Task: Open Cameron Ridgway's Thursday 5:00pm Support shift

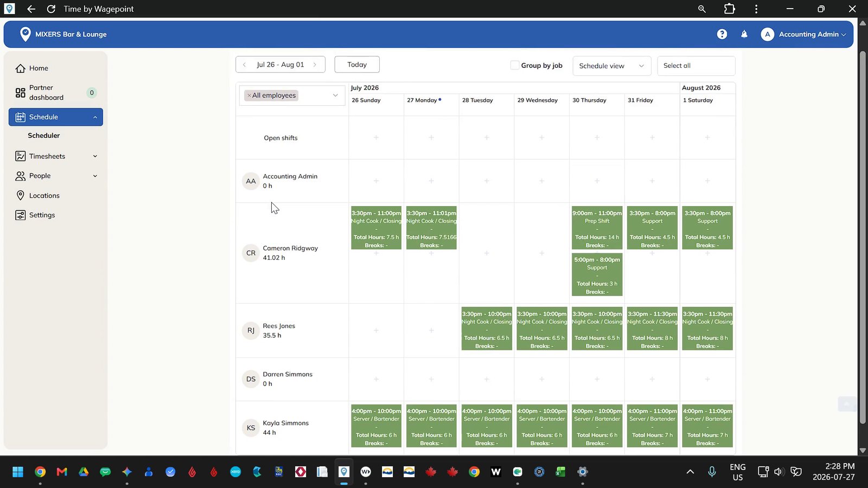Action: click(x=597, y=274)
